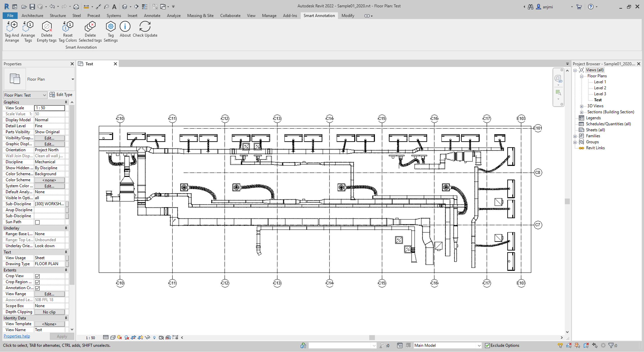Click the View Scale input field
The image size is (644, 352).
point(49,108)
